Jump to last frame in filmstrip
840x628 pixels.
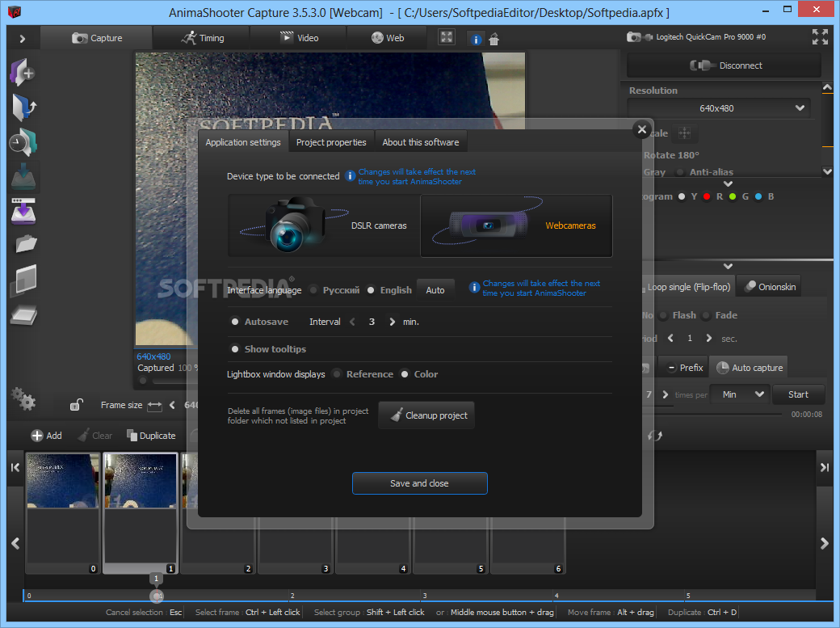[825, 468]
